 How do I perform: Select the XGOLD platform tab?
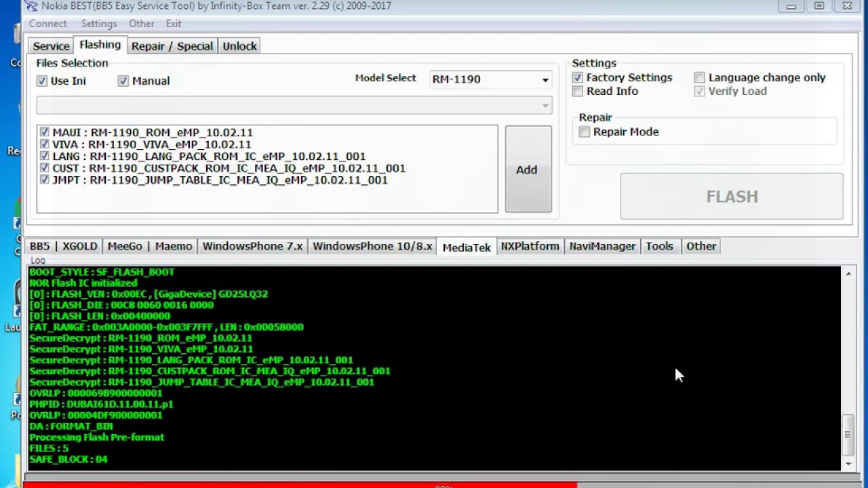(79, 246)
